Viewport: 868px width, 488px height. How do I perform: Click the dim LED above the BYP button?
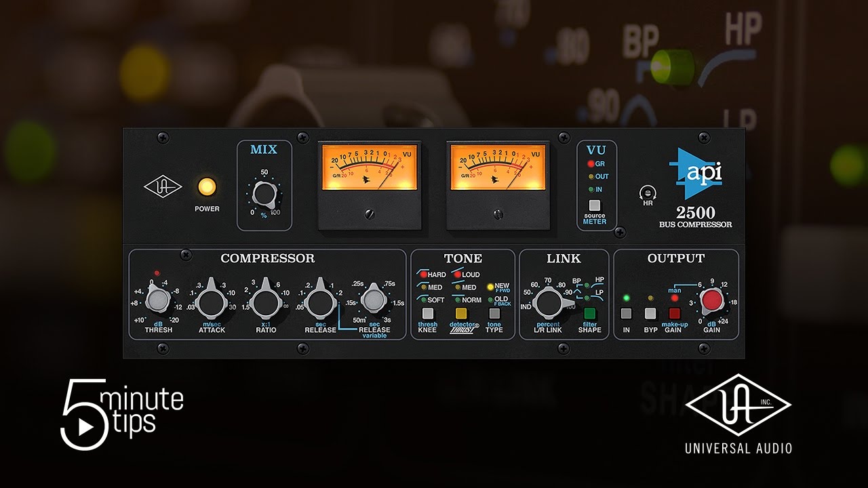650,298
